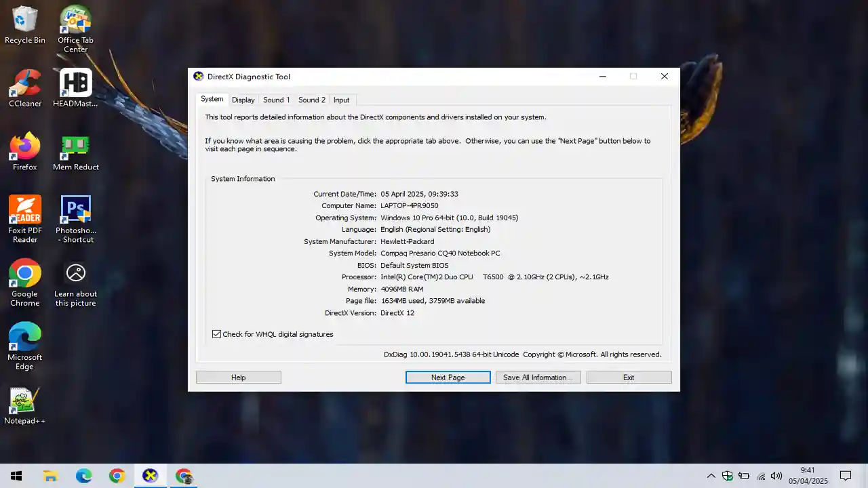868x488 pixels.
Task: Select the Microsoft Edge desktop icon
Action: tap(25, 346)
